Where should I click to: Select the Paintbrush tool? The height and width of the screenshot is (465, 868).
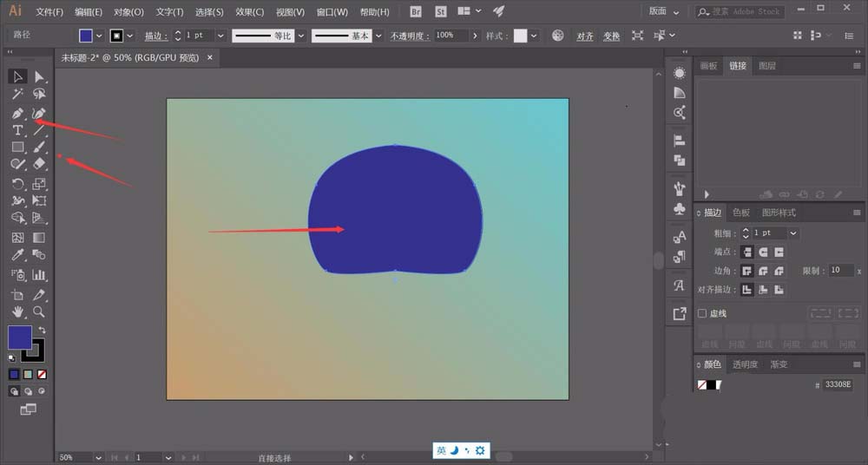point(39,147)
